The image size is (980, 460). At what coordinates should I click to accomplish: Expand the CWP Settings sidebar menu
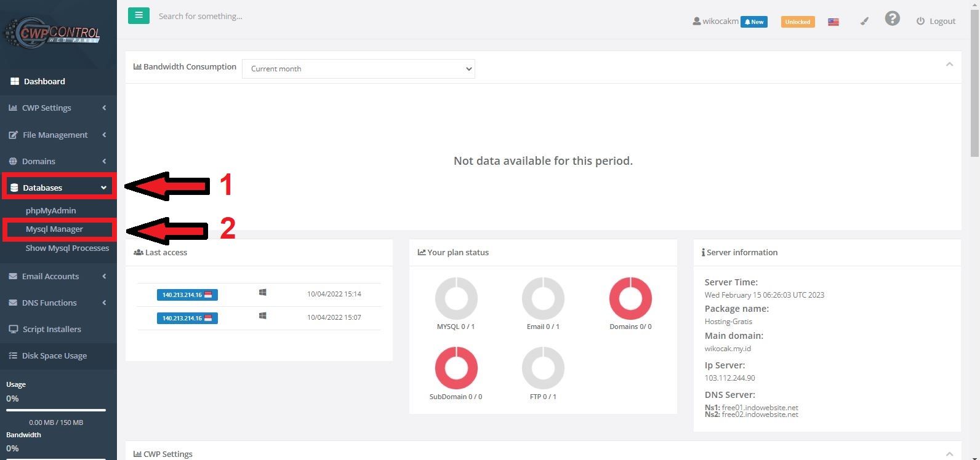click(x=58, y=108)
